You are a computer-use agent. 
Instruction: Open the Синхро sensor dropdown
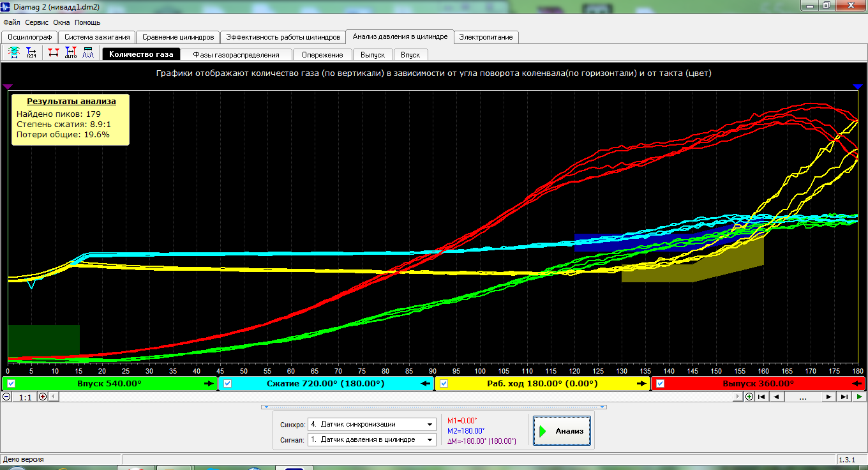pyautogui.click(x=430, y=424)
